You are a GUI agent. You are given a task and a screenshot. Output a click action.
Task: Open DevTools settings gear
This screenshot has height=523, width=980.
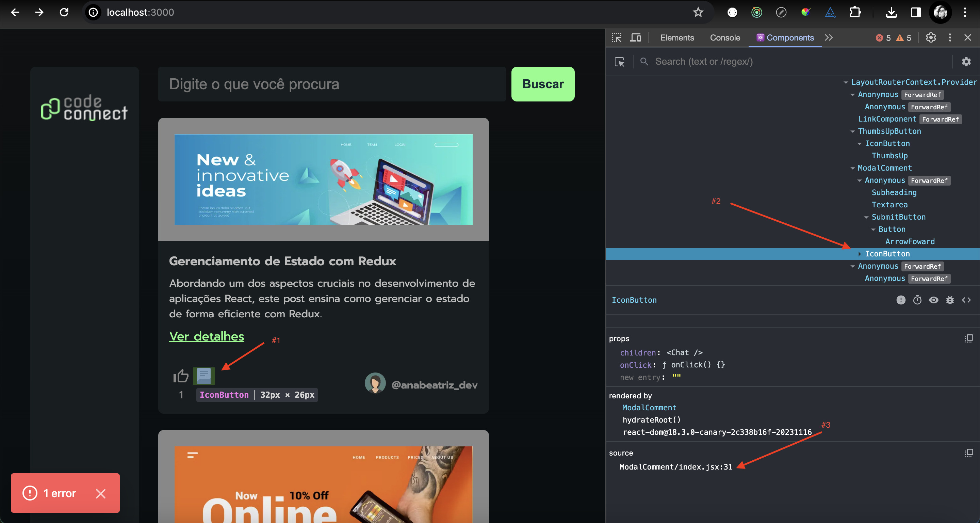pyautogui.click(x=931, y=38)
